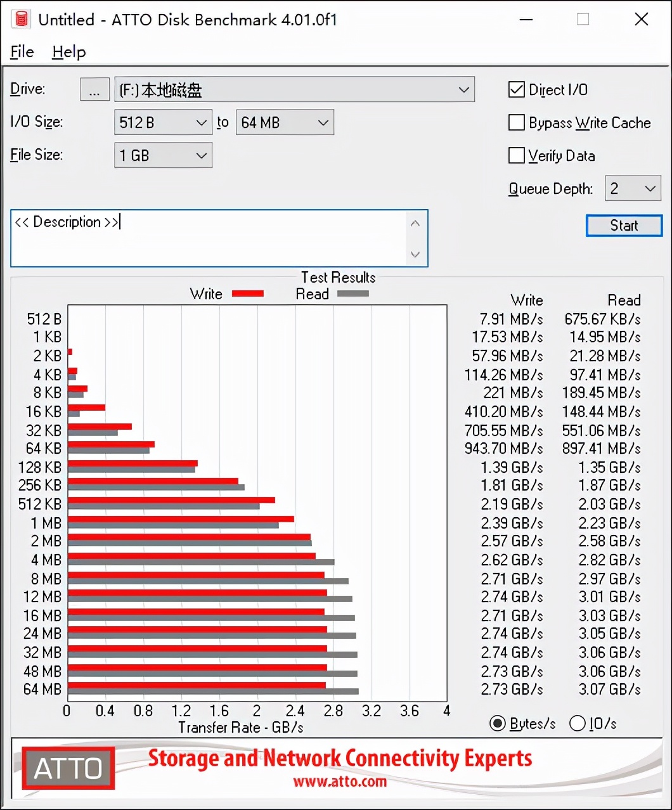Click the 48 MB chart row label
Image resolution: width=672 pixels, height=810 pixels.
tap(42, 671)
